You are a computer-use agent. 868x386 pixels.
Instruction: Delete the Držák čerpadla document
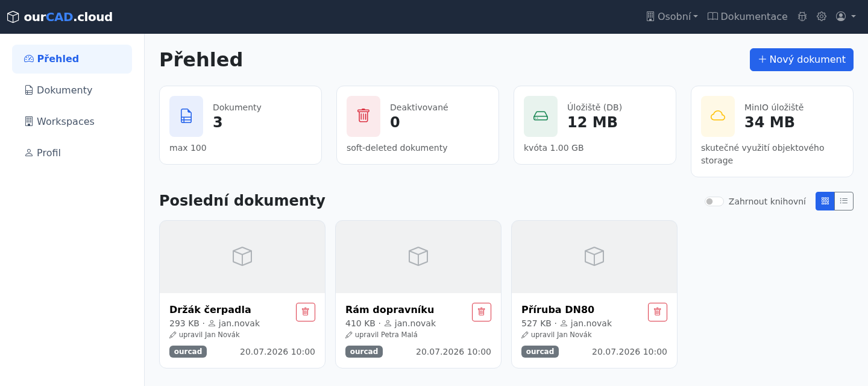pyautogui.click(x=306, y=312)
